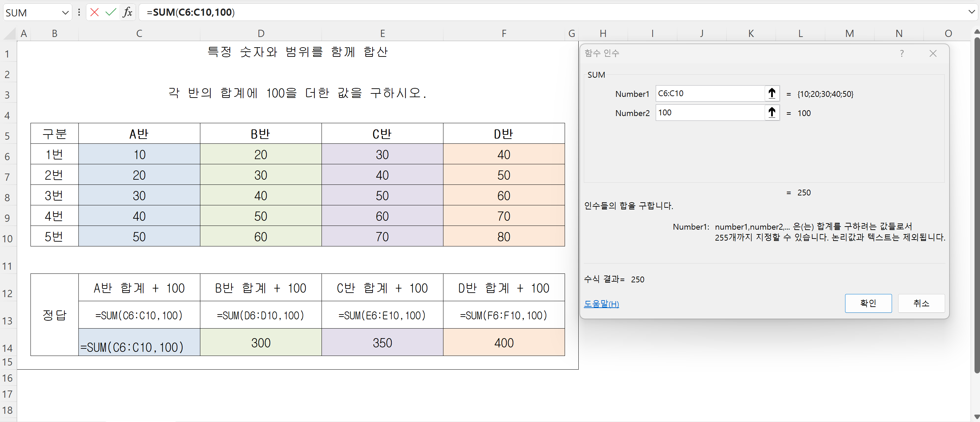Viewport: 980px width, 422px height.
Task: Click the formula bar options dots
Action: pyautogui.click(x=79, y=12)
